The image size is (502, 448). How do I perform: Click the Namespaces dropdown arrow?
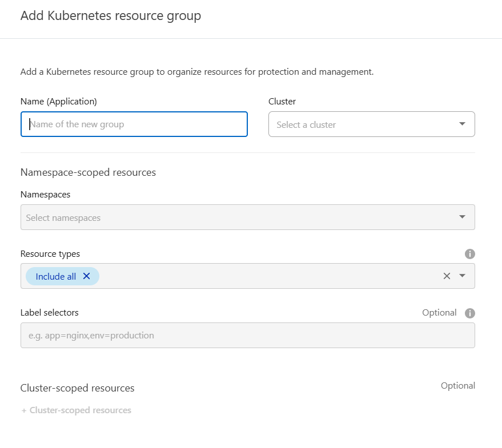point(462,217)
